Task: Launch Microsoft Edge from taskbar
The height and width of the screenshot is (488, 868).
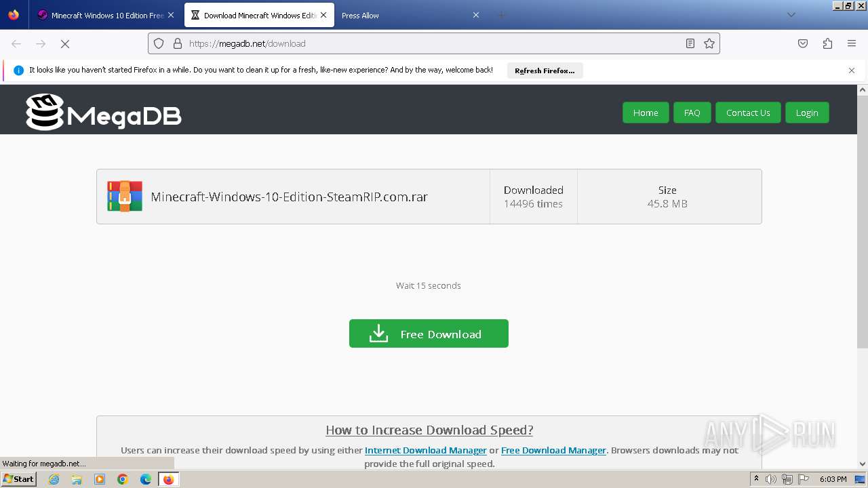Action: click(x=146, y=479)
